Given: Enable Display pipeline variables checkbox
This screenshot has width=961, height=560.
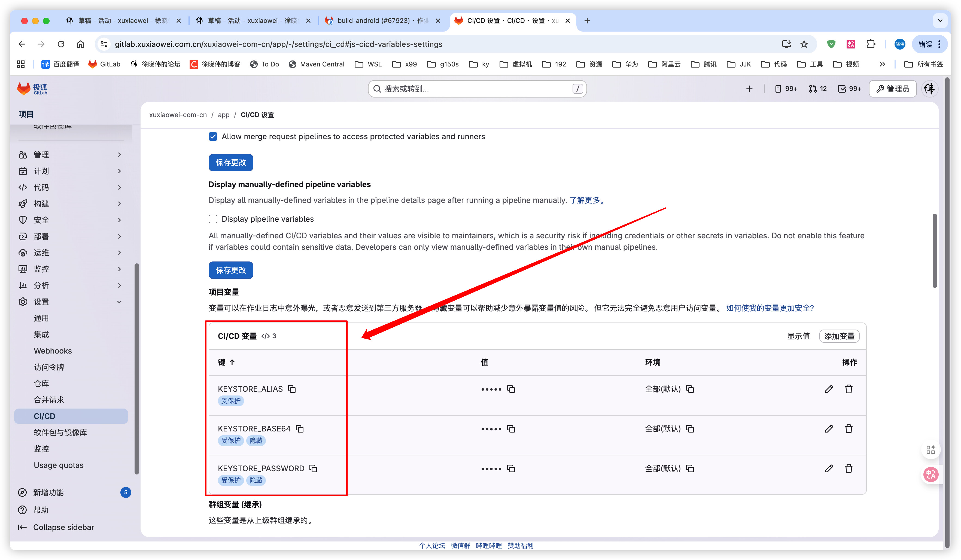Looking at the screenshot, I should pyautogui.click(x=213, y=219).
